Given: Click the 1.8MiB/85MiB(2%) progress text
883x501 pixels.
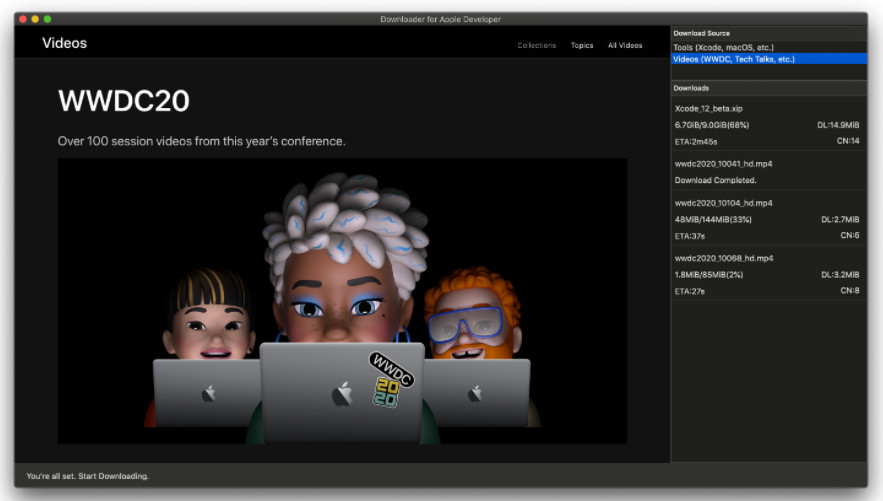Looking at the screenshot, I should click(708, 275).
